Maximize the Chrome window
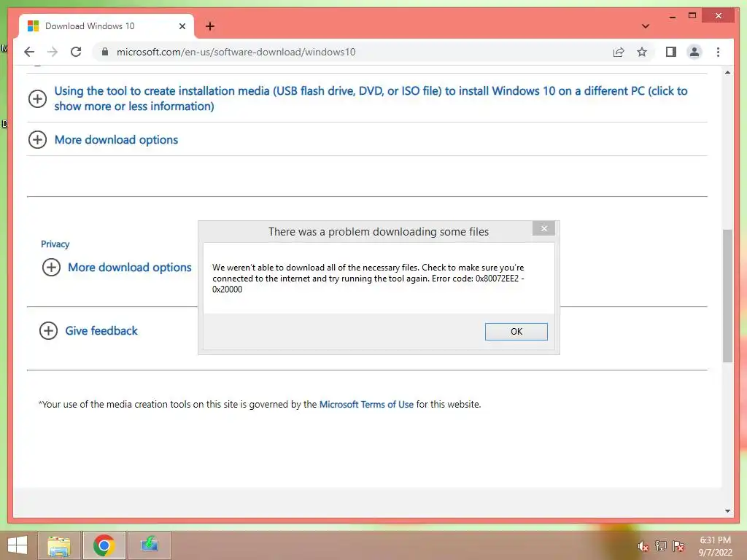 pyautogui.click(x=692, y=16)
